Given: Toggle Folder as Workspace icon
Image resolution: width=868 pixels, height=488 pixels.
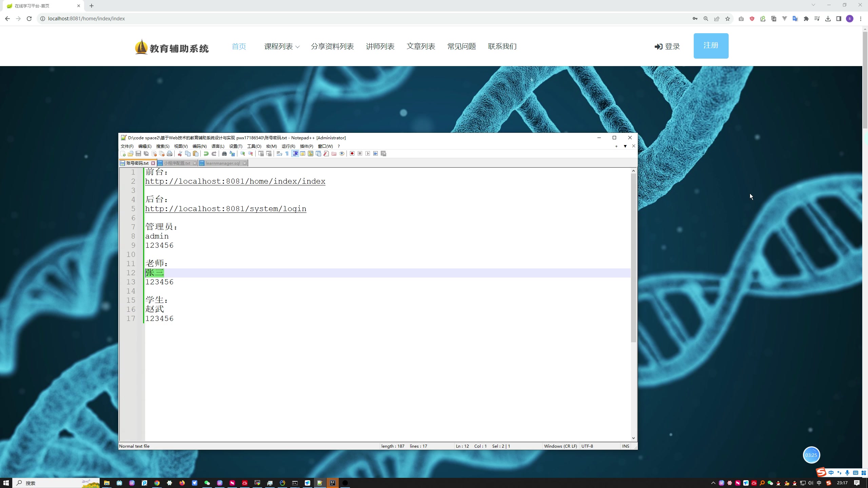Looking at the screenshot, I should [334, 154].
